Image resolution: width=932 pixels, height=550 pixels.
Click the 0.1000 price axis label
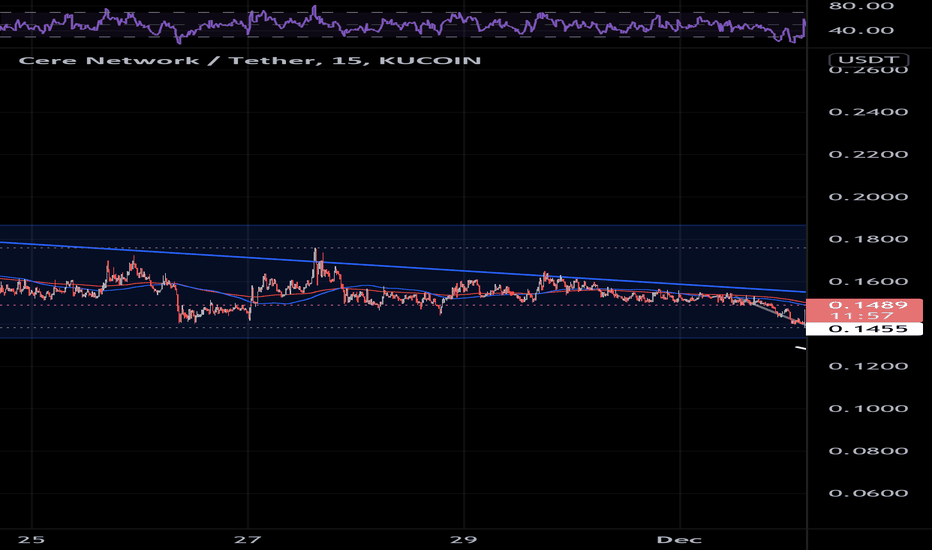click(868, 408)
